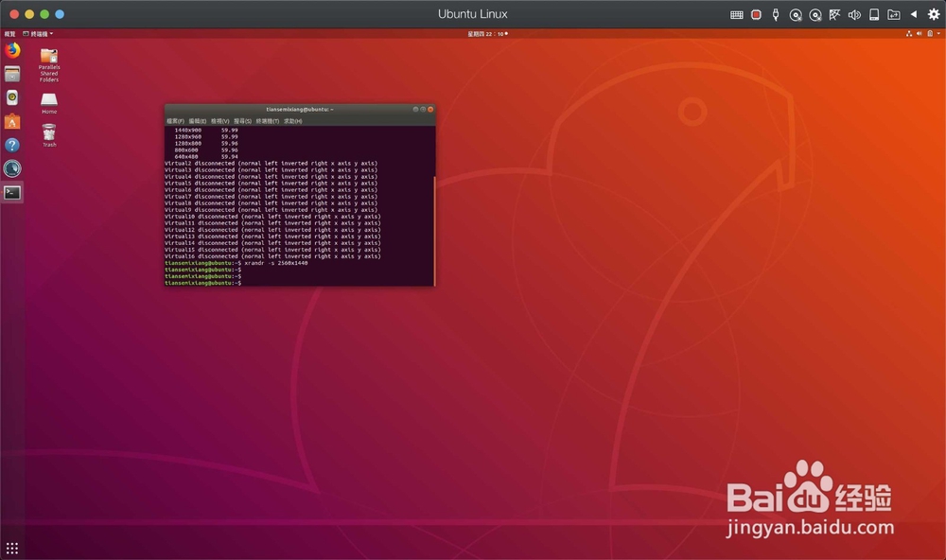Click the xrandr -s 2560x1440 command line
946x560 pixels.
point(236,263)
